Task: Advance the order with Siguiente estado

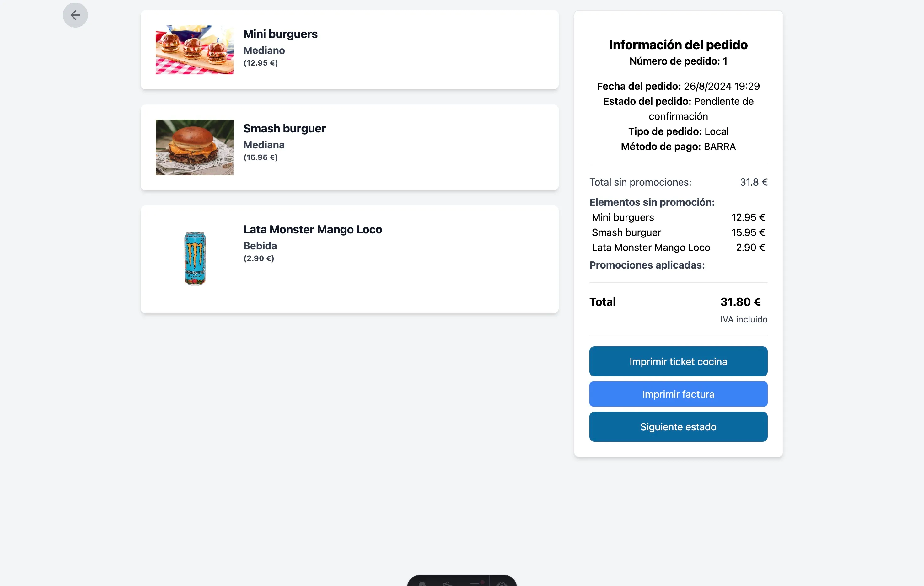Action: point(678,426)
